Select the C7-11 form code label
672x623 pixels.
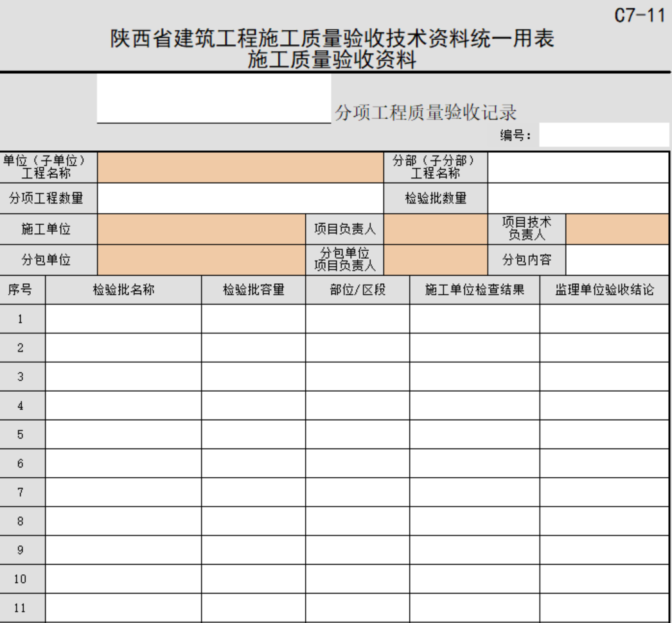pyautogui.click(x=639, y=16)
